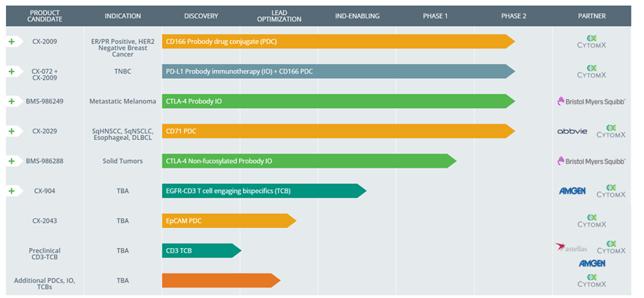Expand the CX-2029 row plus icon
Screen dimensions: 644x298
[11, 131]
